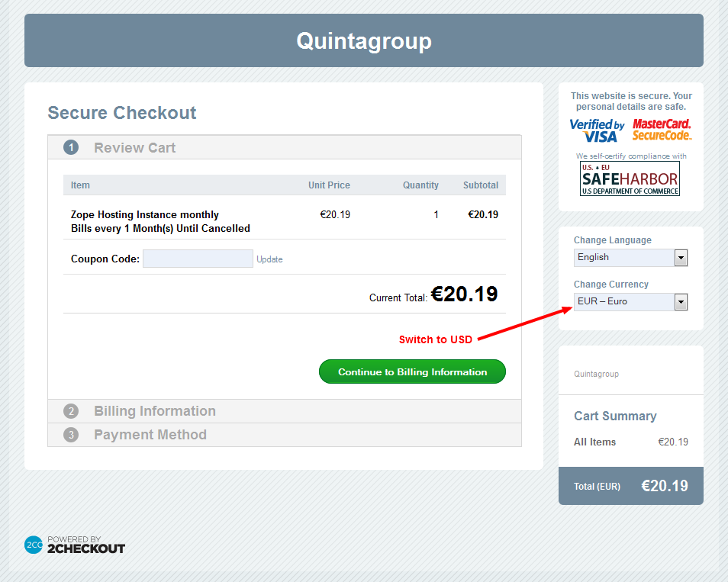Click the Zope Hosting Instance monthly item
The image size is (728, 582).
[x=144, y=214]
